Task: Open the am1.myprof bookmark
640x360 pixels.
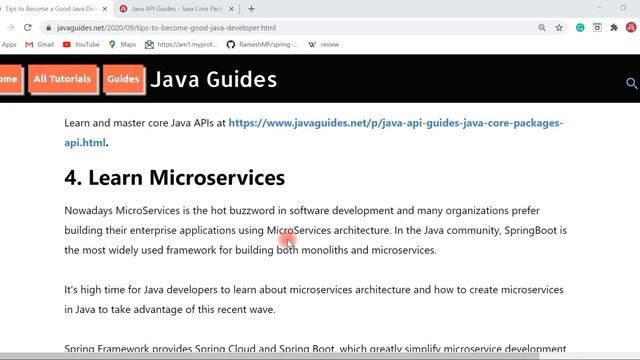Action: pyautogui.click(x=181, y=44)
